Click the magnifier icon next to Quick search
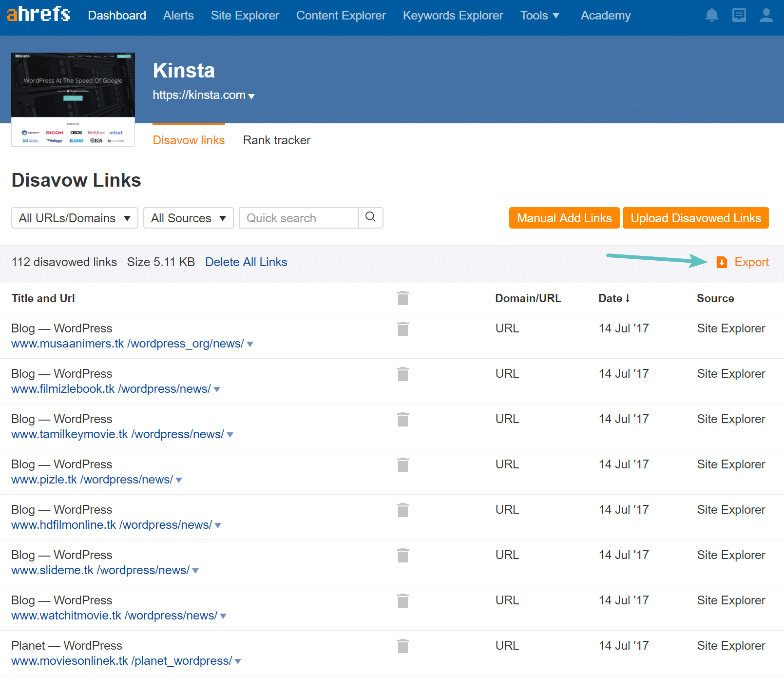This screenshot has width=784, height=676. point(370,218)
